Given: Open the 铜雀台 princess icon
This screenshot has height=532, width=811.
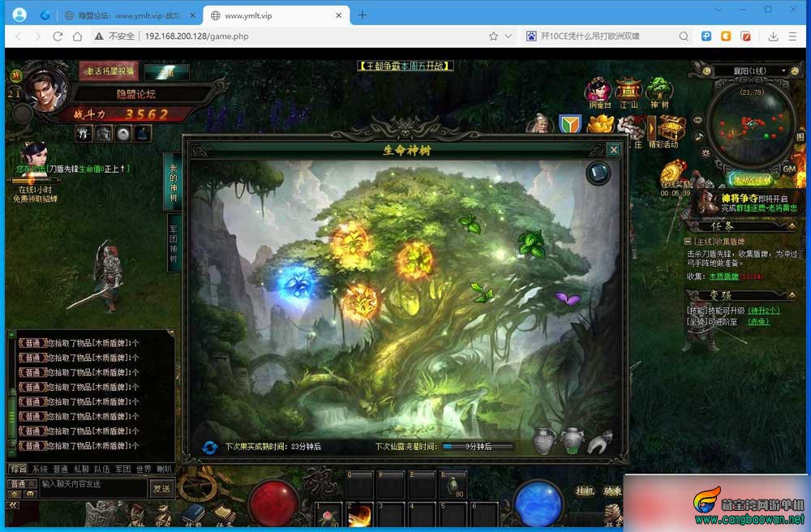Looking at the screenshot, I should click(x=599, y=91).
